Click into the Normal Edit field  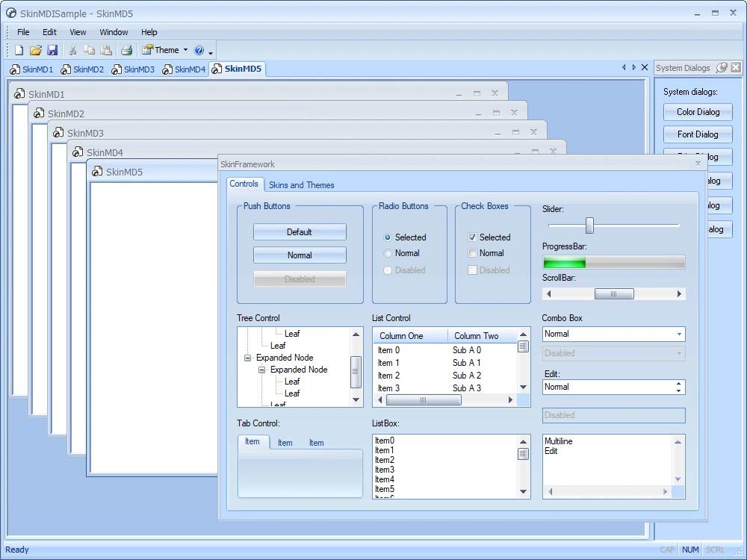608,387
